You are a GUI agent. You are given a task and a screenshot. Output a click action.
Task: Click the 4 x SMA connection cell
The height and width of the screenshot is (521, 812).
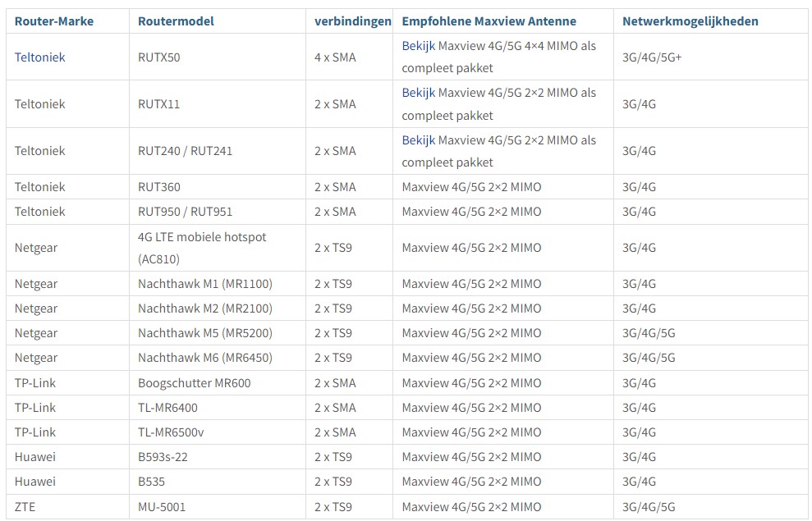(335, 57)
